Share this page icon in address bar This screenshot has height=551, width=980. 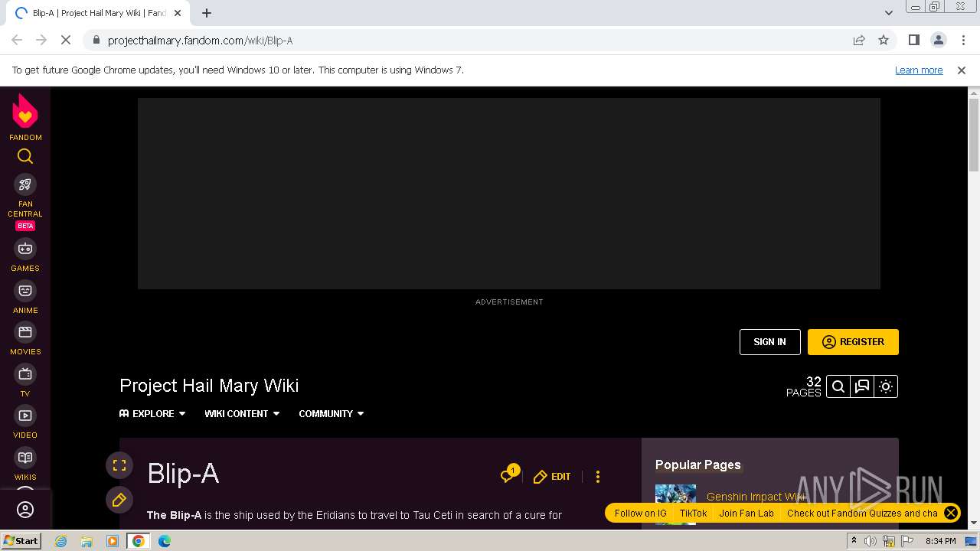pos(859,41)
